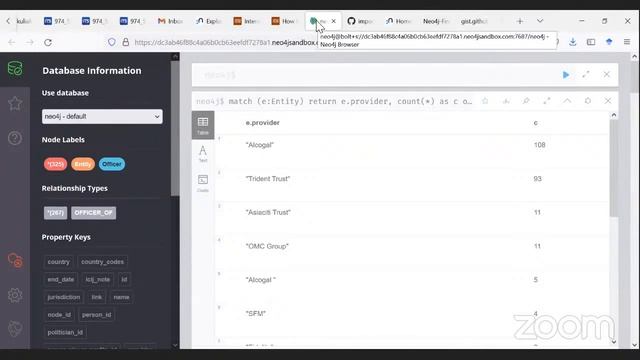Open the Database Information sidebar icon
The height and width of the screenshot is (360, 640).
tap(15, 69)
